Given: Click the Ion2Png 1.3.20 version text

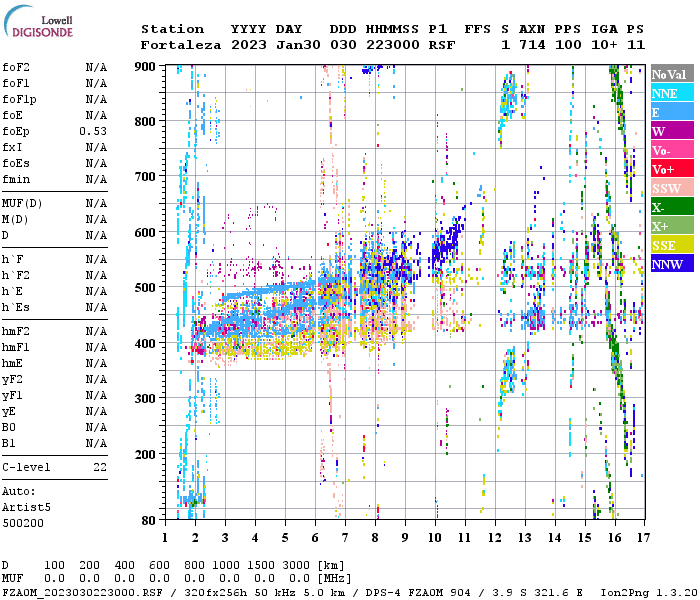Looking at the screenshot, I should pos(648,593).
